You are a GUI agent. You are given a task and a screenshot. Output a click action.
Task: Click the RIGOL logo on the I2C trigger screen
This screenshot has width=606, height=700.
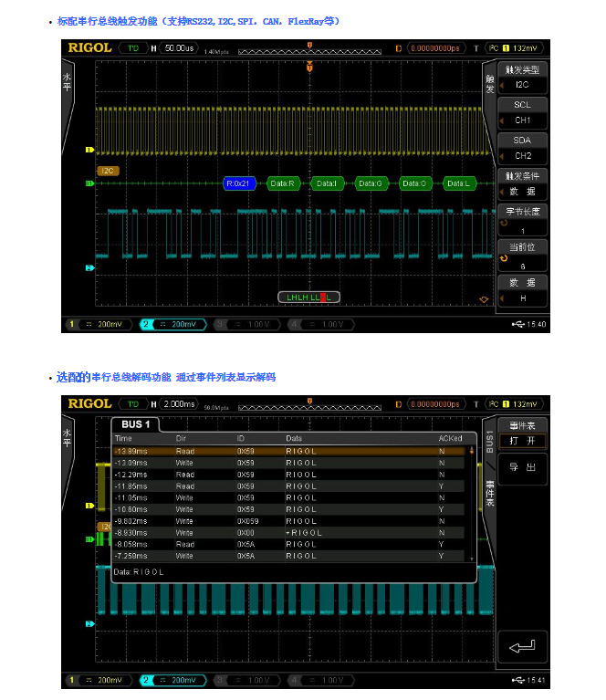tap(90, 47)
